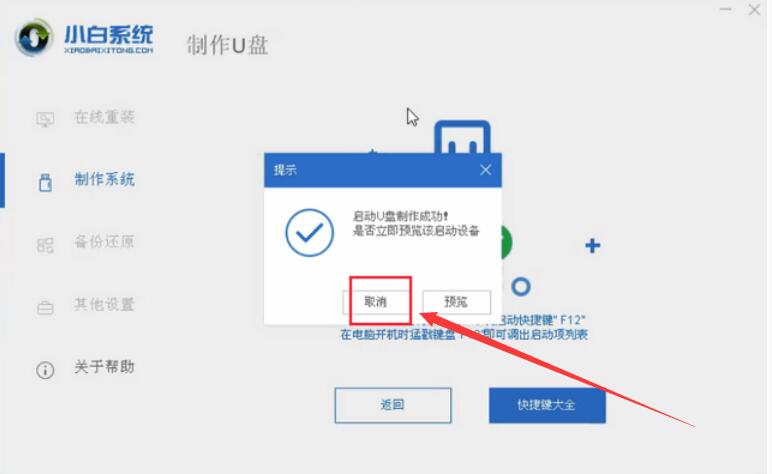Click the large USB drive graphic

tap(462, 137)
